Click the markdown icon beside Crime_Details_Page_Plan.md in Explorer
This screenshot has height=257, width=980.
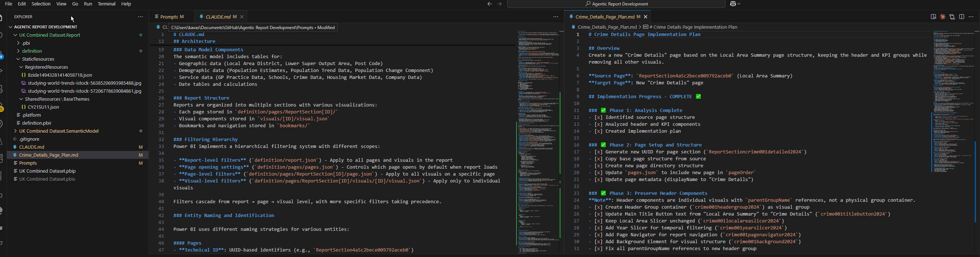[15, 155]
